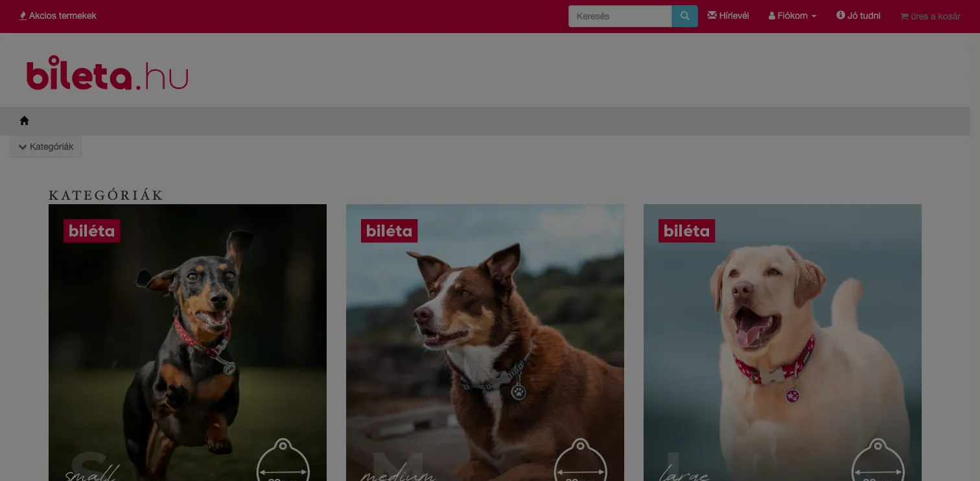Click the flame icon beside Akcios termekek

click(23, 16)
